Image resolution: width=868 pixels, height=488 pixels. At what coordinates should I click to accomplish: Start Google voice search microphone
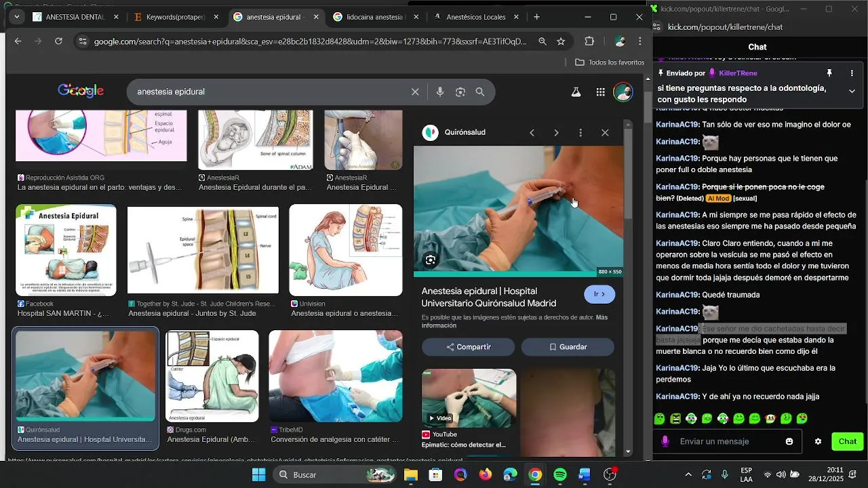[x=440, y=92]
